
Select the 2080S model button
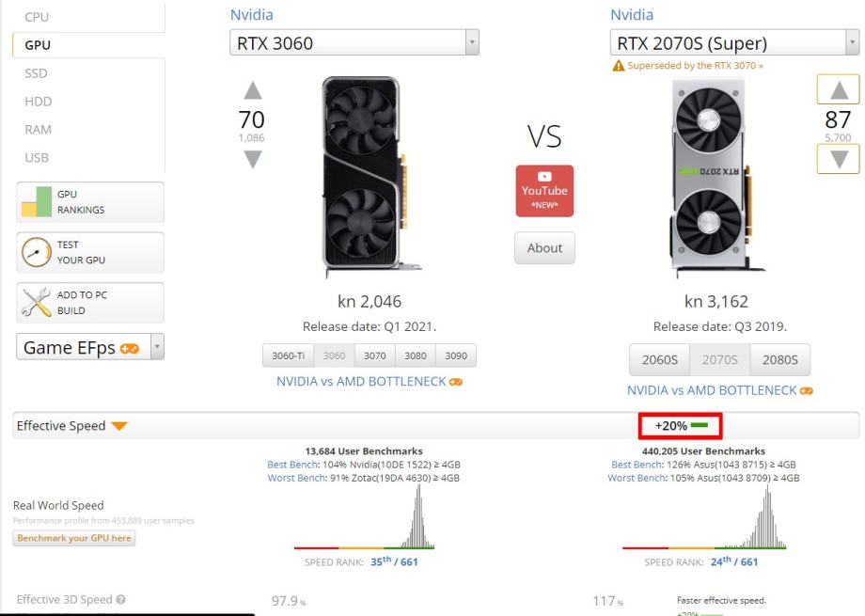click(781, 359)
